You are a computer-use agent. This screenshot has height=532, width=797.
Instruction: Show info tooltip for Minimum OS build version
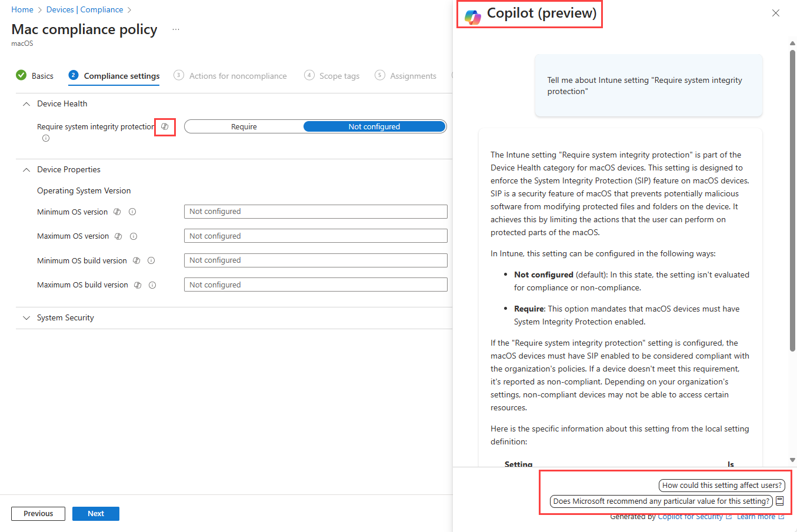pyautogui.click(x=151, y=260)
